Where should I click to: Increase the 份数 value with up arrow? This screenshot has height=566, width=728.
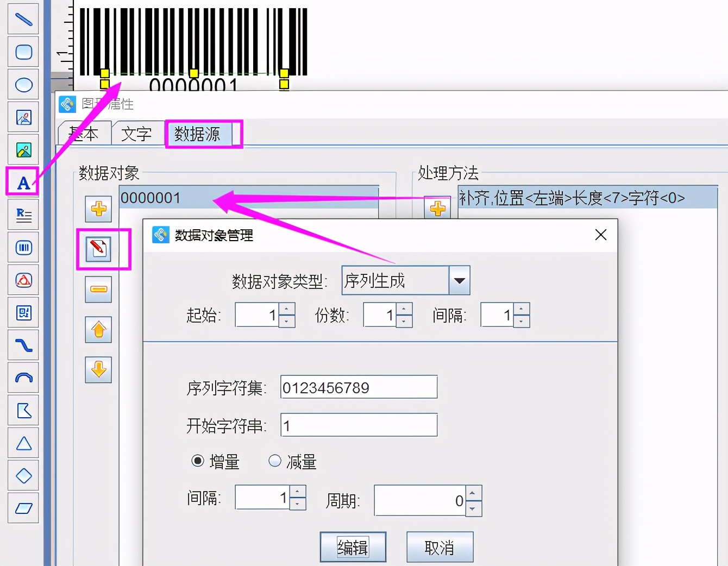tap(404, 309)
